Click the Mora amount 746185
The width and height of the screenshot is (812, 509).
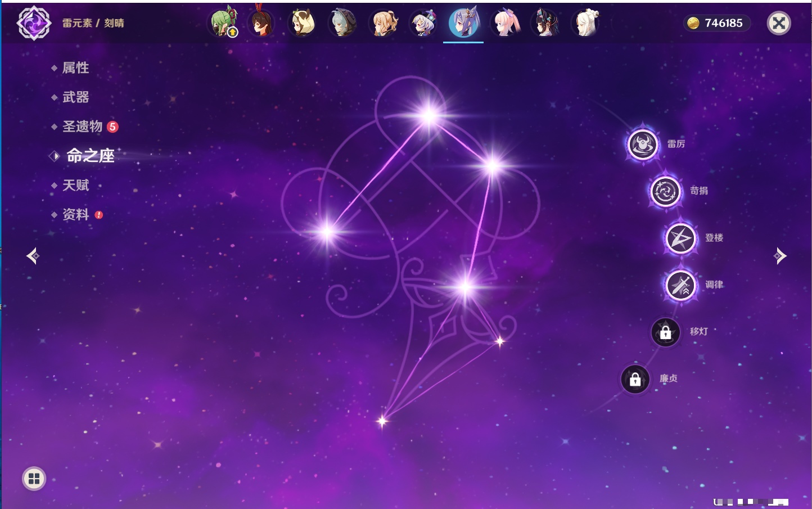pyautogui.click(x=724, y=23)
